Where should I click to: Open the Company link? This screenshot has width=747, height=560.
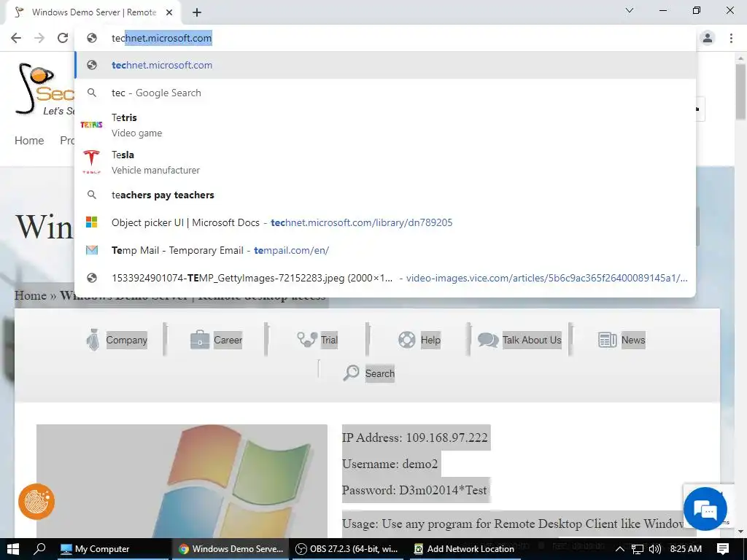coord(127,340)
